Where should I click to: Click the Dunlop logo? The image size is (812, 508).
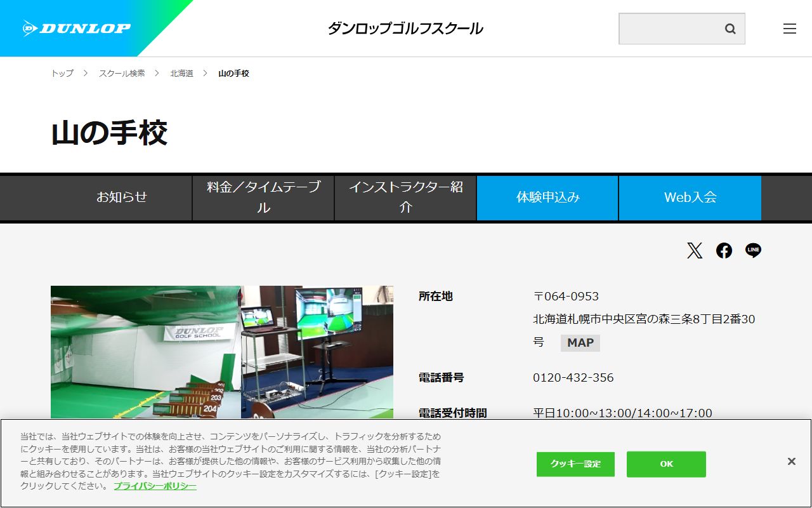76,28
